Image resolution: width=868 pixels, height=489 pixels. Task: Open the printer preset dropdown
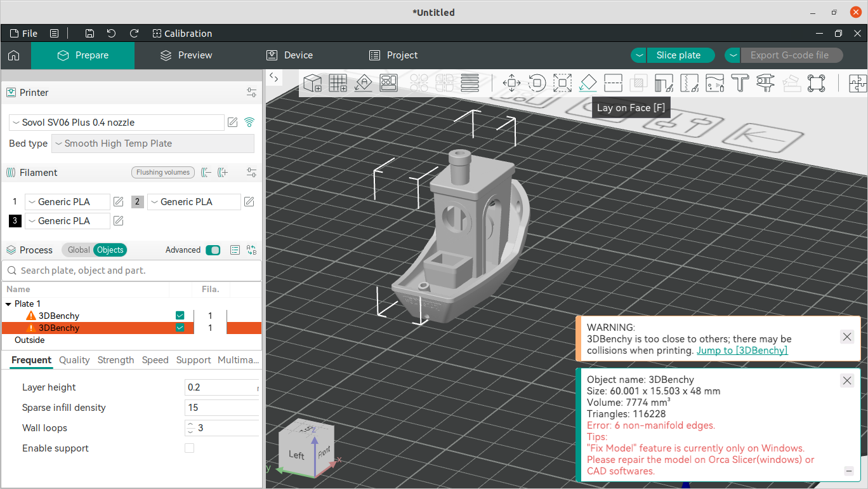tap(117, 123)
